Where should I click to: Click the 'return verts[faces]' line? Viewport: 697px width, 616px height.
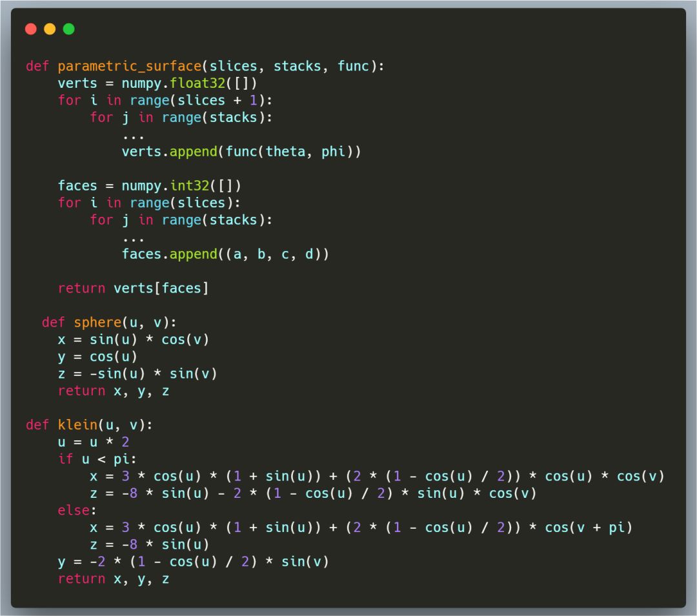pos(134,288)
